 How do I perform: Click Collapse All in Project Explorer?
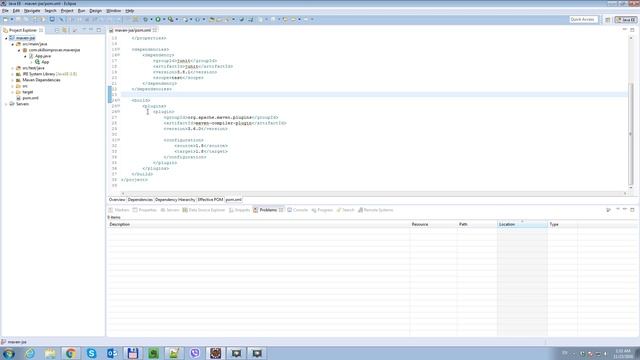(x=57, y=30)
